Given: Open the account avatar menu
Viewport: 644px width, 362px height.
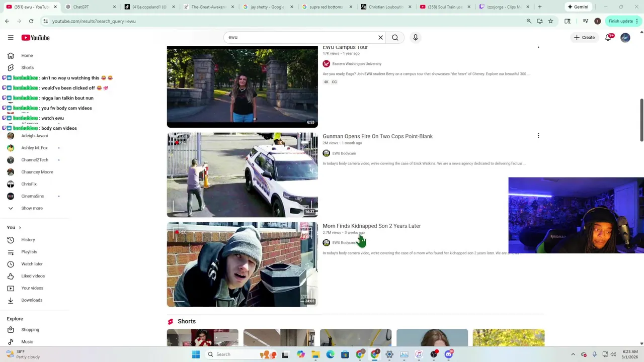Looking at the screenshot, I should tap(625, 38).
